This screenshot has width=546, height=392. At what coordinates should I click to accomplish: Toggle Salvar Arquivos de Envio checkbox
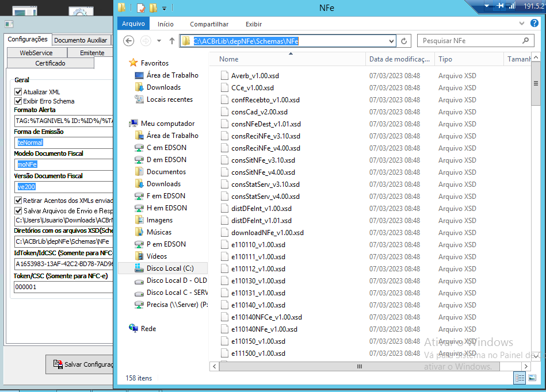click(18, 211)
